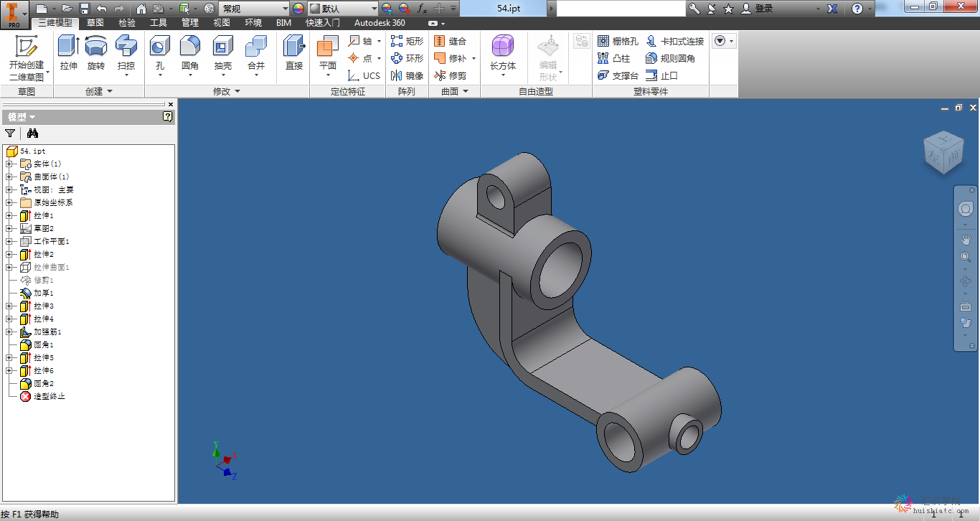The width and height of the screenshot is (980, 521).
Task: Switch to the 草图 ribbon tab
Action: point(95,23)
